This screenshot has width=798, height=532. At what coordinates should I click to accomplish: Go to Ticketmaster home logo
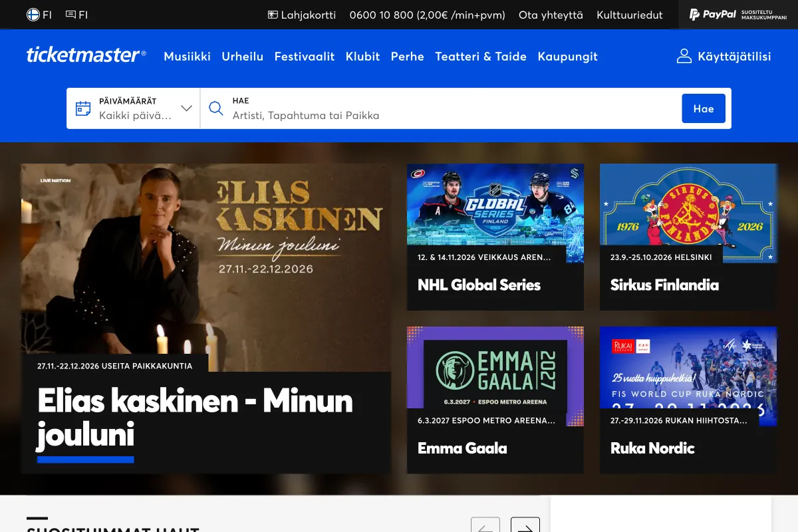pyautogui.click(x=86, y=56)
